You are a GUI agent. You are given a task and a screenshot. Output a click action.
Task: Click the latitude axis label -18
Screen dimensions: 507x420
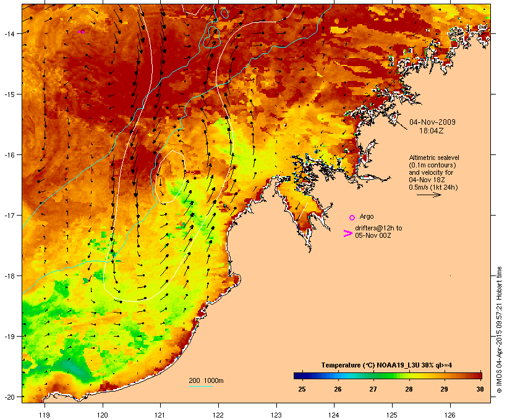9,276
